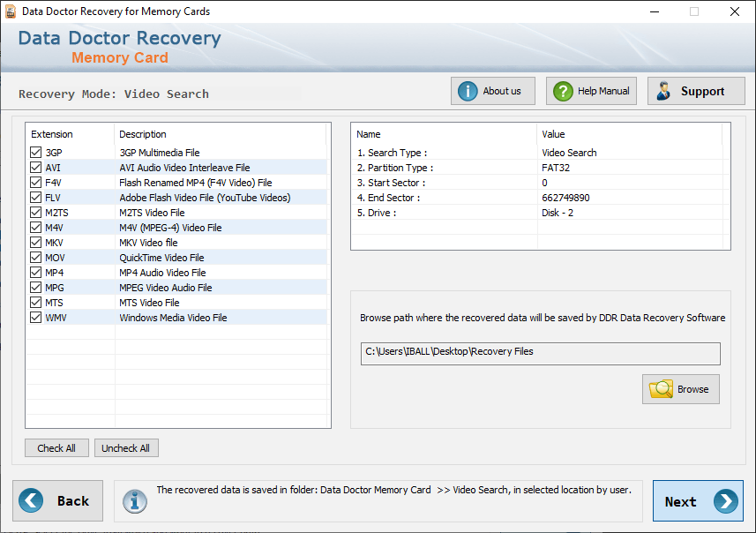Select 'QuickTime Video File' description

click(x=161, y=257)
